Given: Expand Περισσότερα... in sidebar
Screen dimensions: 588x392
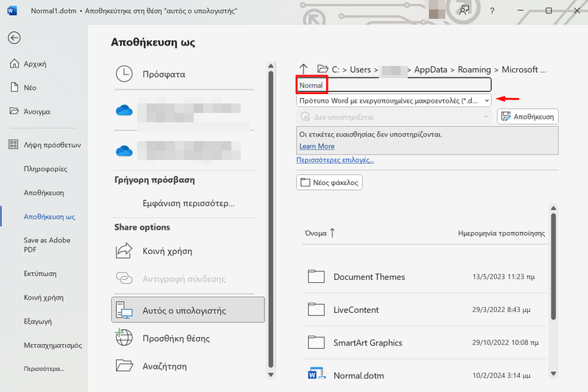Looking at the screenshot, I should [43, 368].
